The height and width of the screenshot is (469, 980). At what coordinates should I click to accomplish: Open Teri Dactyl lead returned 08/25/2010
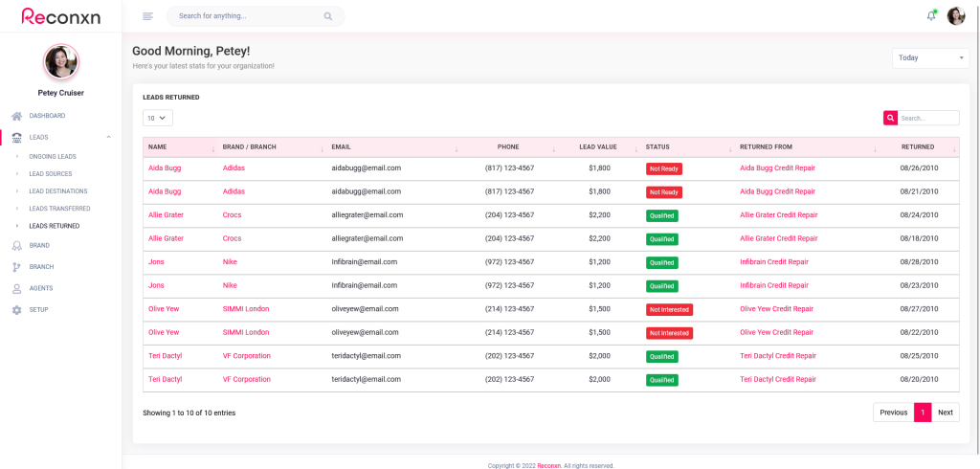(165, 356)
